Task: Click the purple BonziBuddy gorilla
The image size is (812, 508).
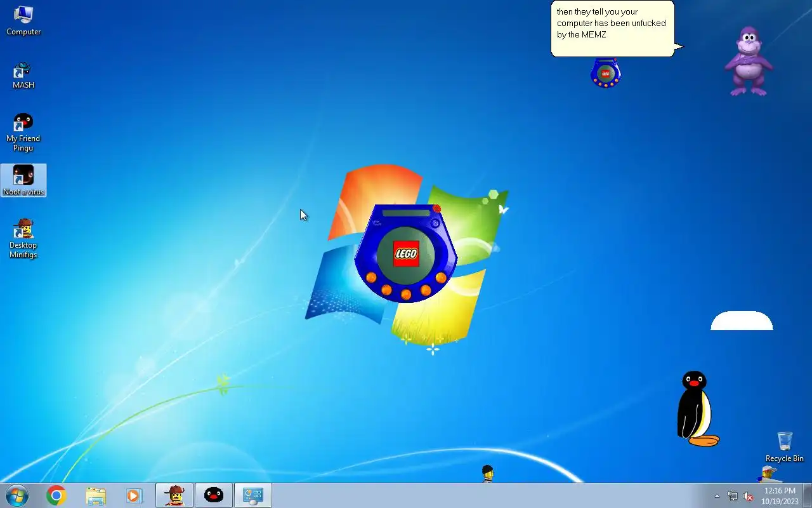Action: point(749,61)
